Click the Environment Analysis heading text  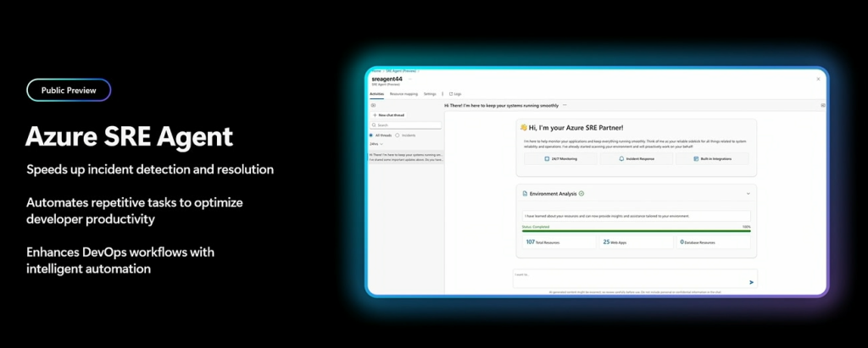click(553, 194)
